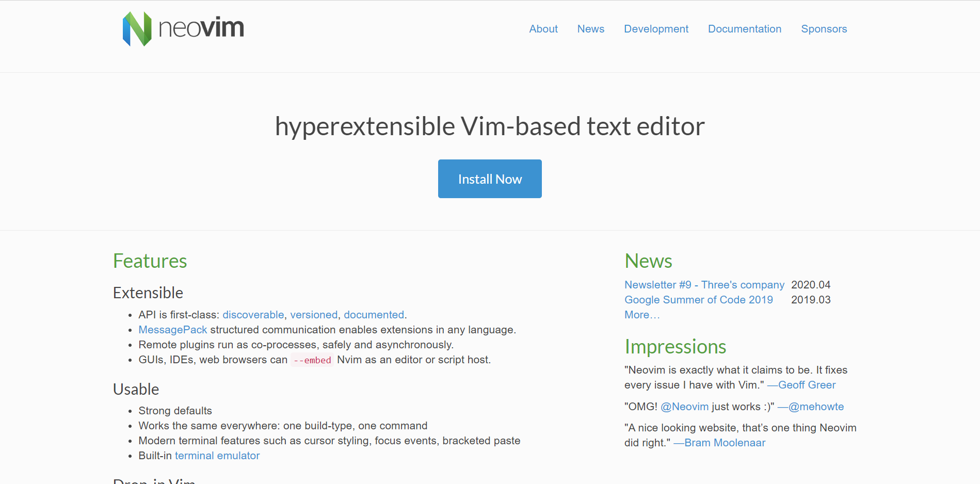This screenshot has width=980, height=484.
Task: Click the Neovim logo icon
Action: point(137,29)
